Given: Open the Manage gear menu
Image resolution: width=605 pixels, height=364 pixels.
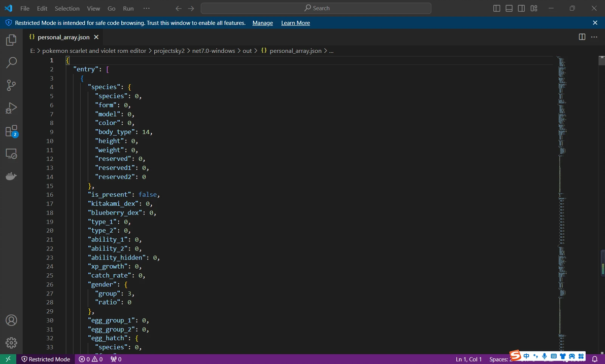Looking at the screenshot, I should [x=11, y=343].
